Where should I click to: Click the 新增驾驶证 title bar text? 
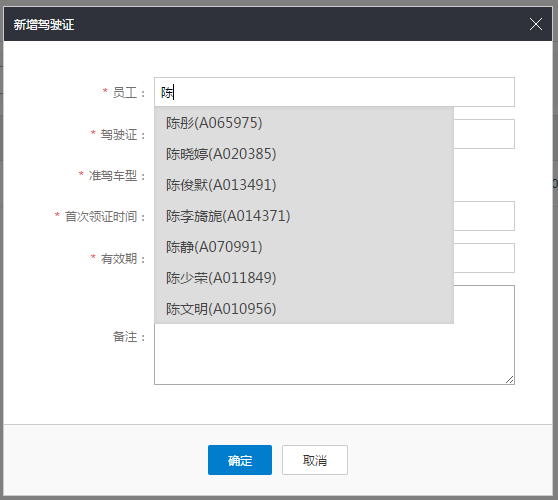44,25
